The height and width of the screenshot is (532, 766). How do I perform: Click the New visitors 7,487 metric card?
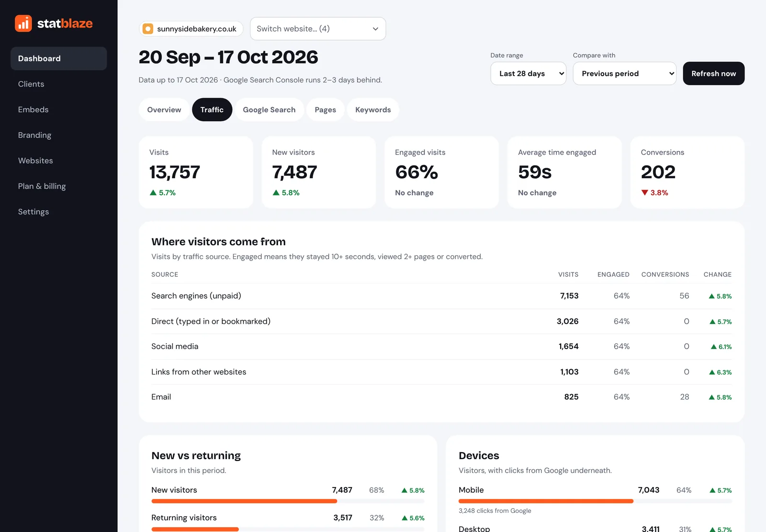pos(319,172)
